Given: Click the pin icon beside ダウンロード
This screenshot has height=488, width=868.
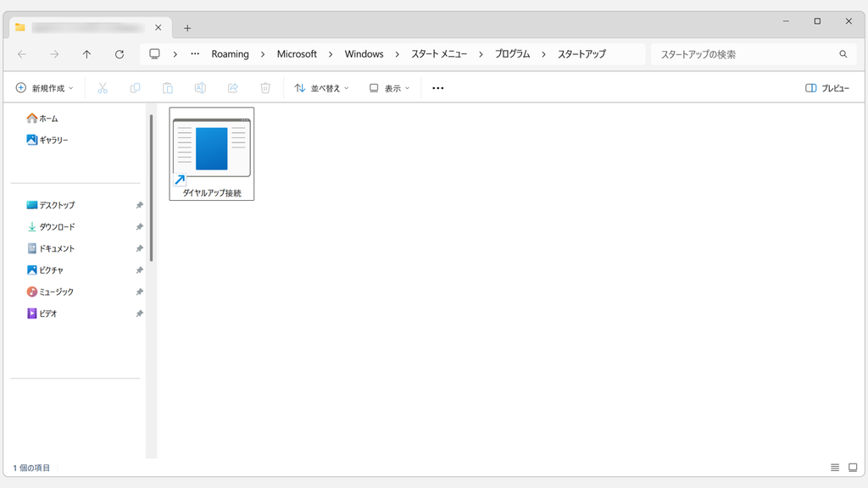Looking at the screenshot, I should [140, 227].
